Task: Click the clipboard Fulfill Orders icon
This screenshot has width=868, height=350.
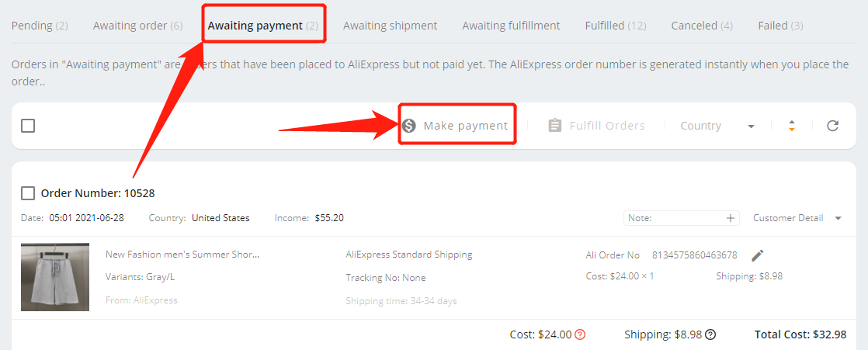Action: pos(554,126)
